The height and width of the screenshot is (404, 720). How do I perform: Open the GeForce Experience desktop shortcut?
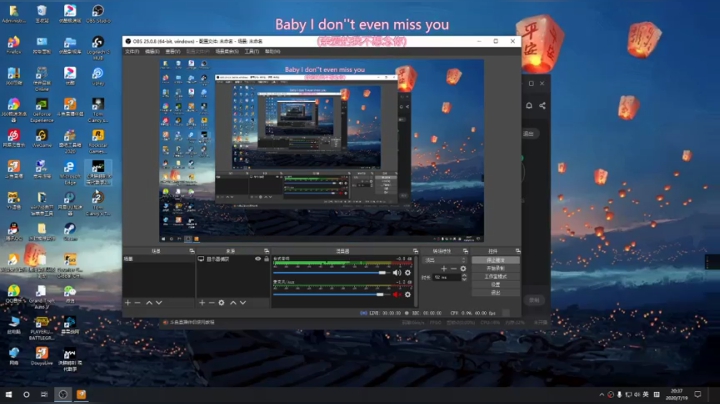[x=42, y=110]
